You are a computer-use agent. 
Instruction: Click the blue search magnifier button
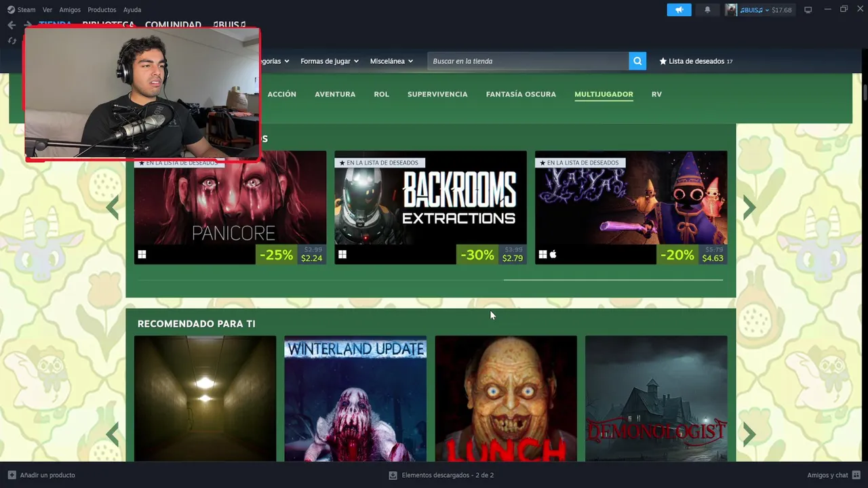click(637, 61)
